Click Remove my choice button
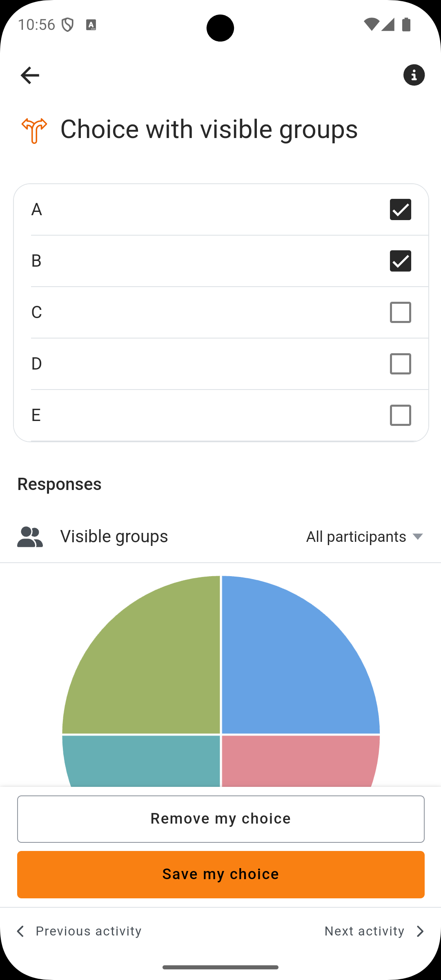 point(221,819)
